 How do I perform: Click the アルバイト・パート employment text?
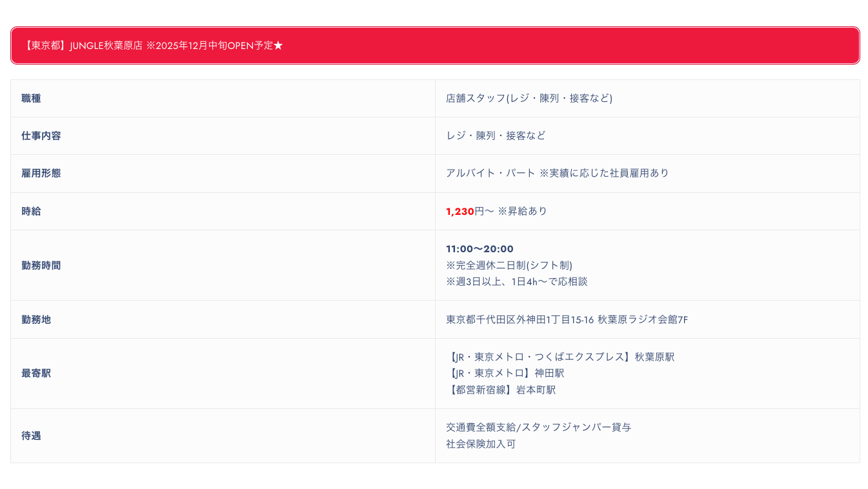pos(490,173)
